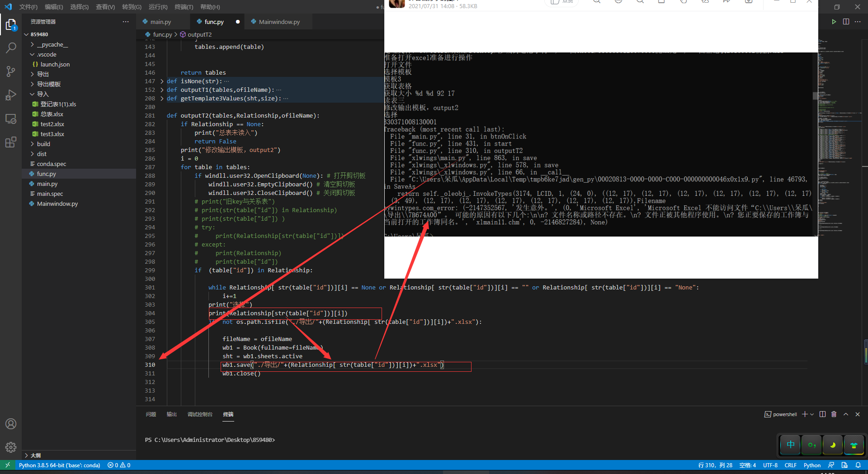Change the CRLF line ending setting

791,465
